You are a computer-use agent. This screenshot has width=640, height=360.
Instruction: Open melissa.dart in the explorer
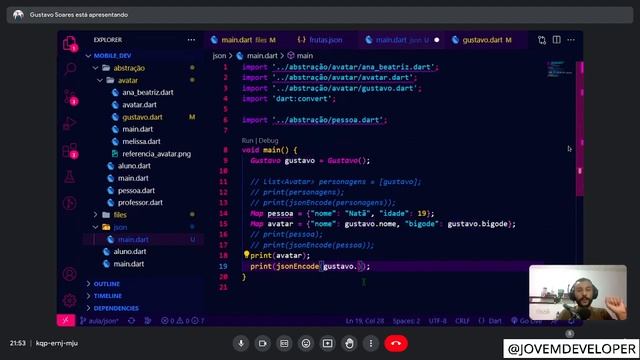141,141
